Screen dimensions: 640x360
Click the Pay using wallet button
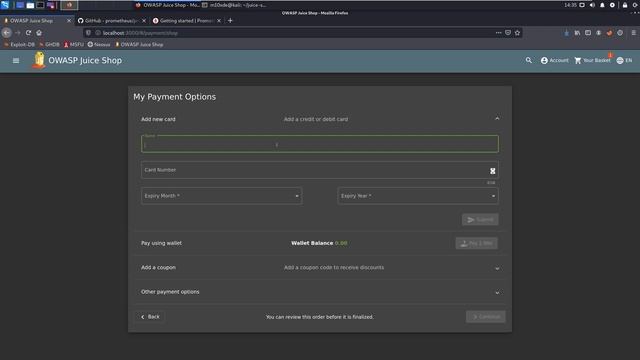[x=476, y=243]
